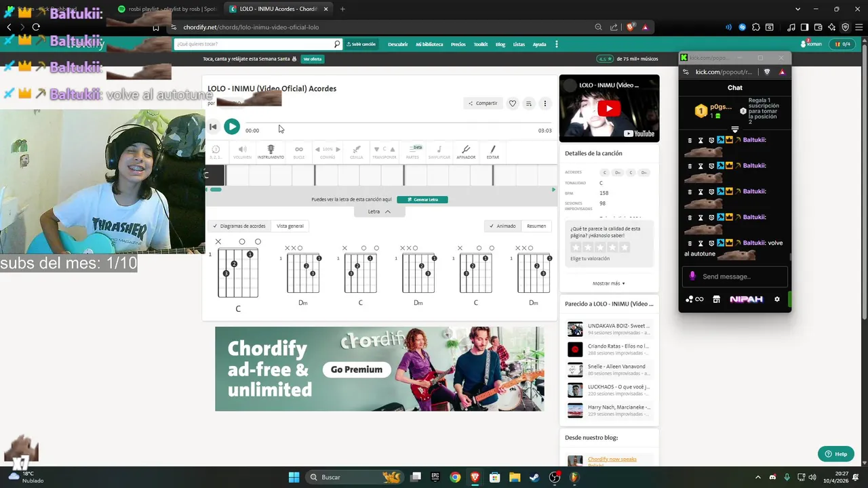Switch to Vista general tab
Image resolution: width=868 pixels, height=488 pixels.
[x=290, y=226]
